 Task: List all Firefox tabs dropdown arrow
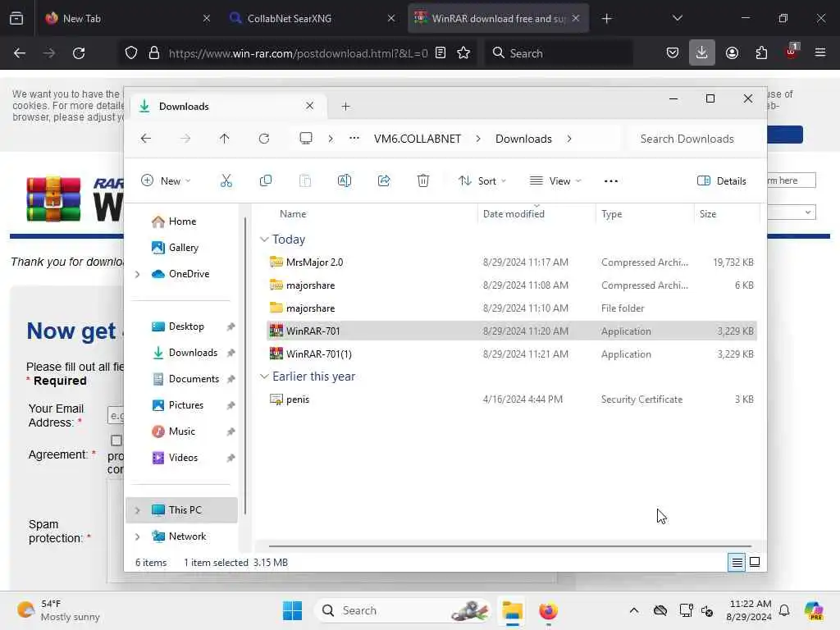coord(677,18)
